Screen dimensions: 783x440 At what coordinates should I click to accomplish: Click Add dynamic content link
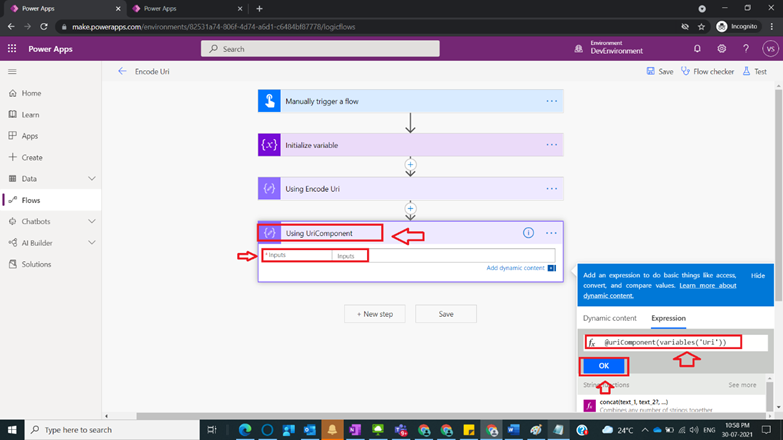pos(515,268)
